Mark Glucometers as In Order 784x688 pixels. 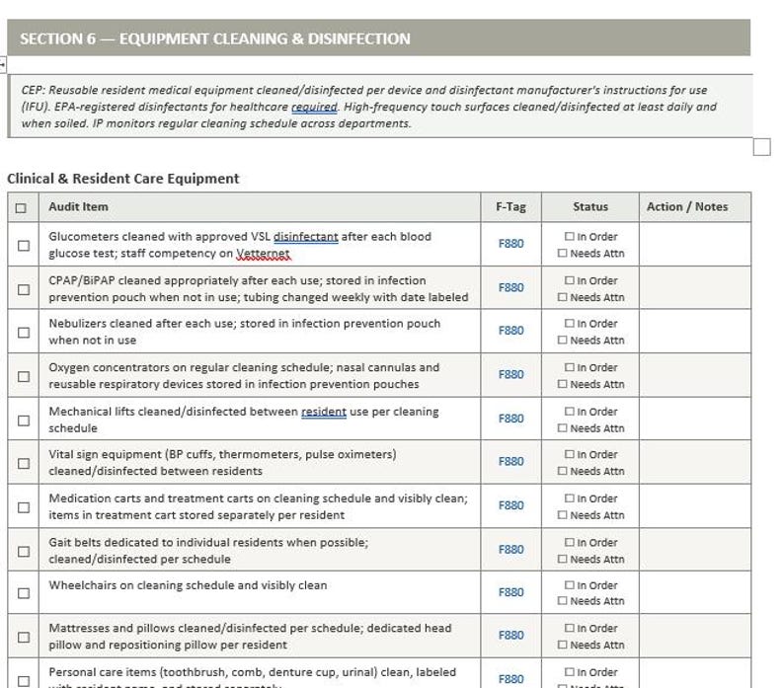(x=569, y=236)
